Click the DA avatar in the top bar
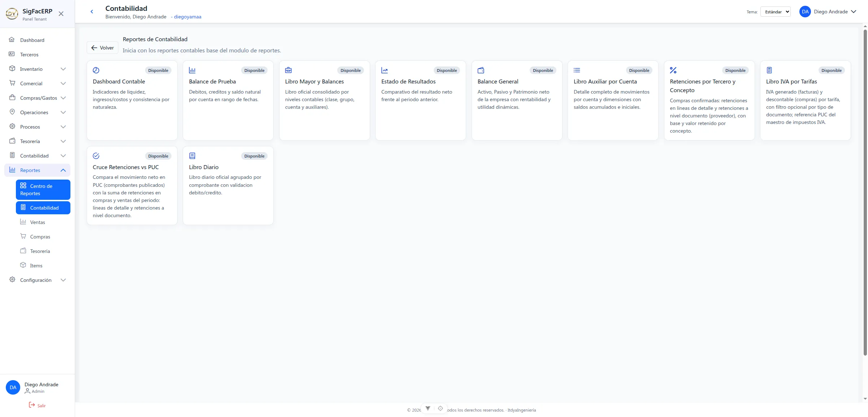868x417 pixels. (805, 12)
